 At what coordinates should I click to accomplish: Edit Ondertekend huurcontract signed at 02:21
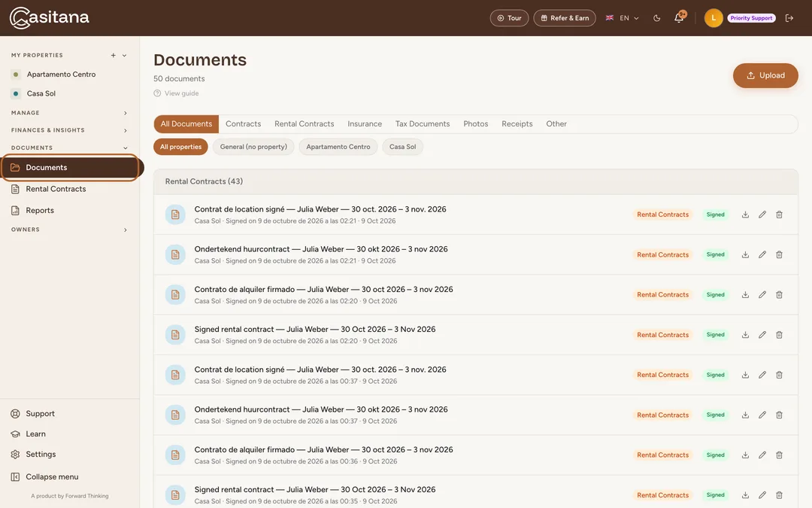pyautogui.click(x=762, y=254)
